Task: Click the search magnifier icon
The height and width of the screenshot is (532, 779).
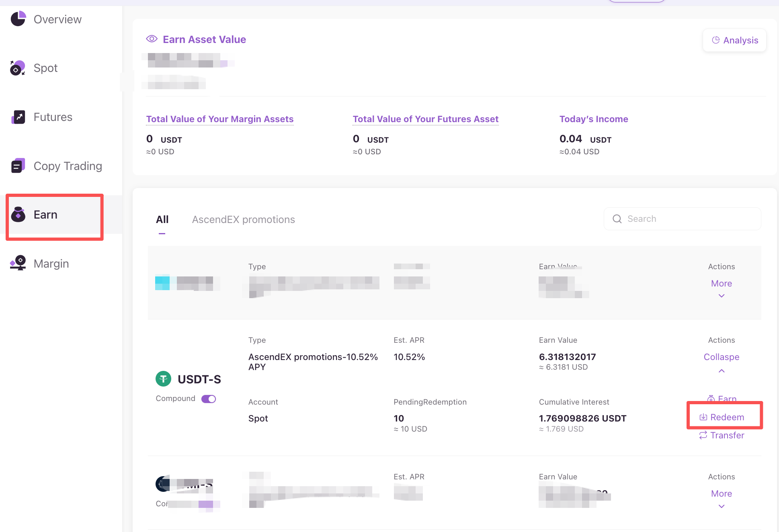Action: [x=617, y=219]
